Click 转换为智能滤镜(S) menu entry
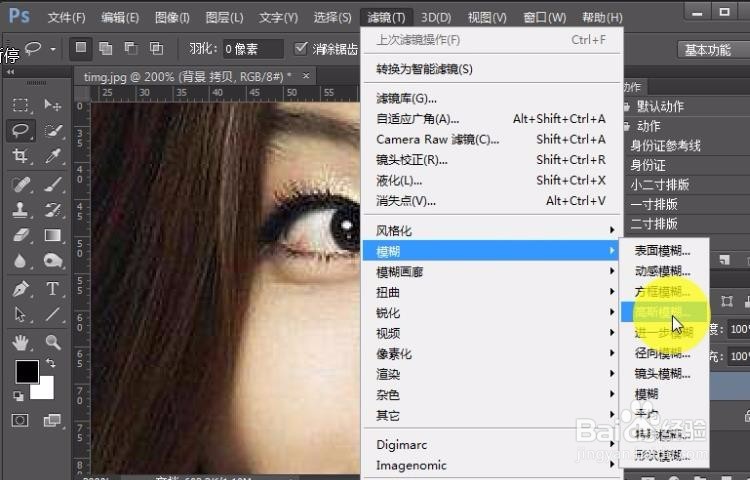The height and width of the screenshot is (480, 750). (491, 69)
